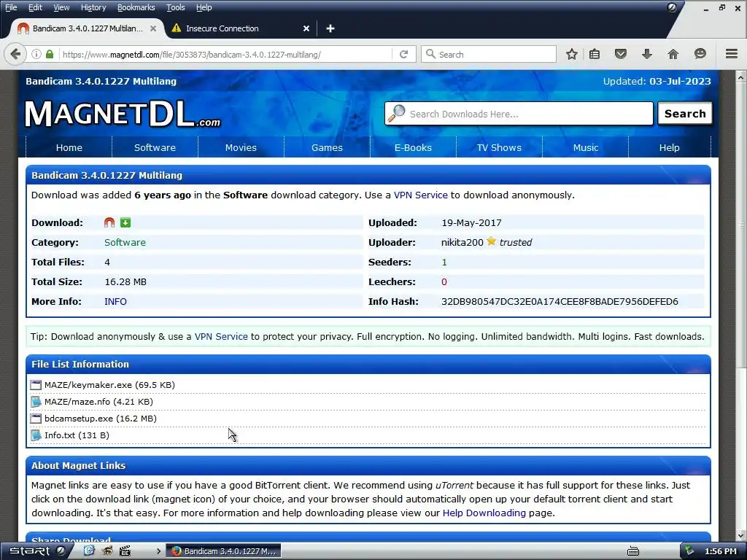
Task: Click the on-screen keyboard tray icon
Action: pos(633,551)
